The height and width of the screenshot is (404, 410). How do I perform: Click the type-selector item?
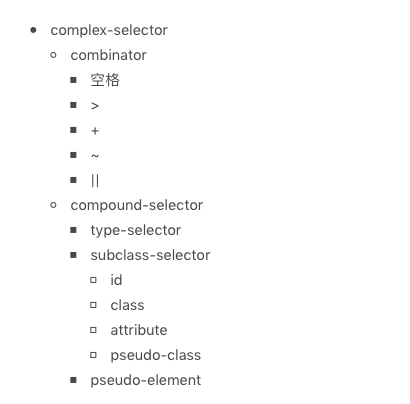(x=136, y=230)
